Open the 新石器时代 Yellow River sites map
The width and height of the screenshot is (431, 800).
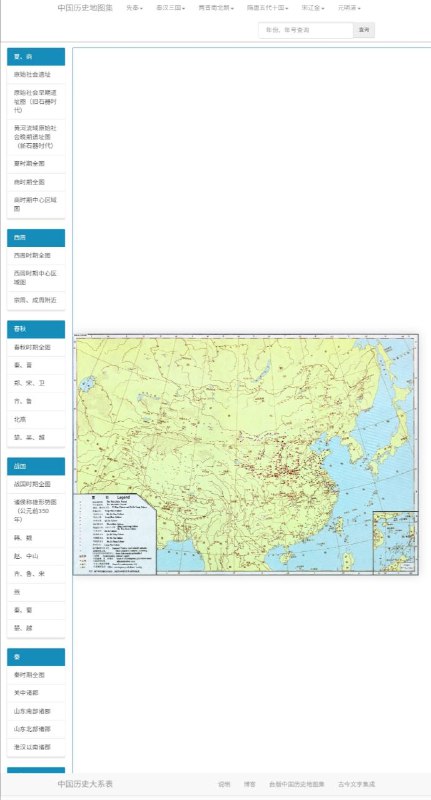[36, 137]
